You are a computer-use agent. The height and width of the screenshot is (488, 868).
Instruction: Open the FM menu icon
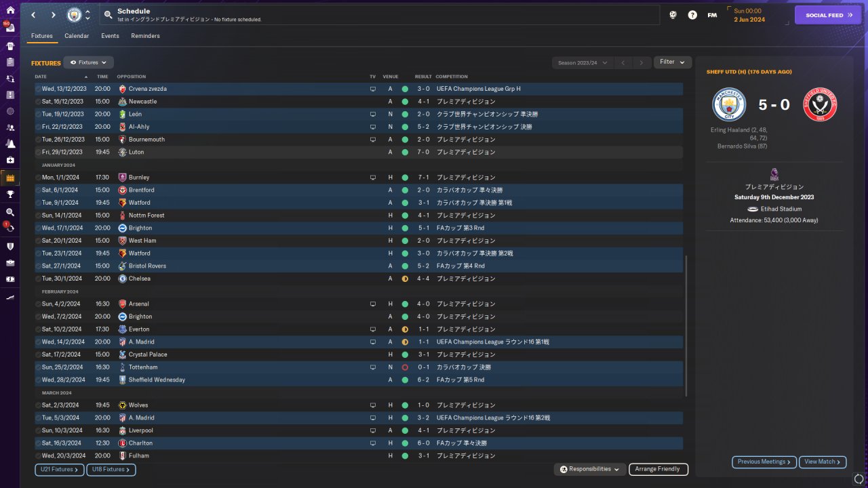pyautogui.click(x=712, y=15)
